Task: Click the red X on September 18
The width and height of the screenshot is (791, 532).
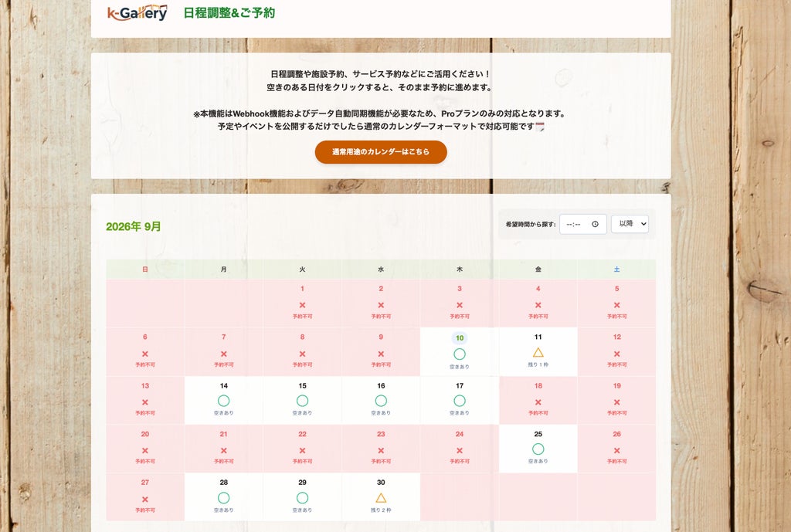Action: pyautogui.click(x=538, y=402)
